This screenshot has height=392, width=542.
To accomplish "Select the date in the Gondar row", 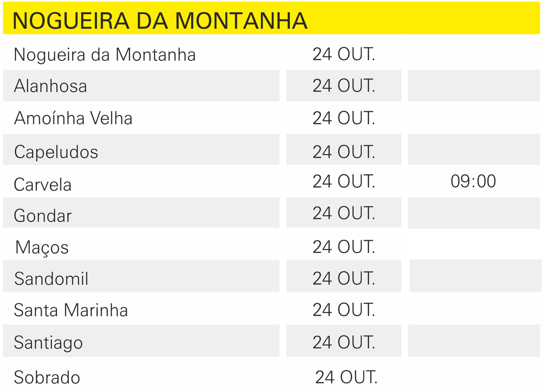I will point(344,213).
